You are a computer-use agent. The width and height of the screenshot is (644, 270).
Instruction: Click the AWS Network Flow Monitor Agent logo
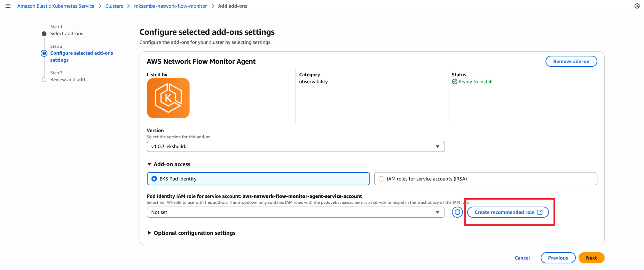click(168, 98)
